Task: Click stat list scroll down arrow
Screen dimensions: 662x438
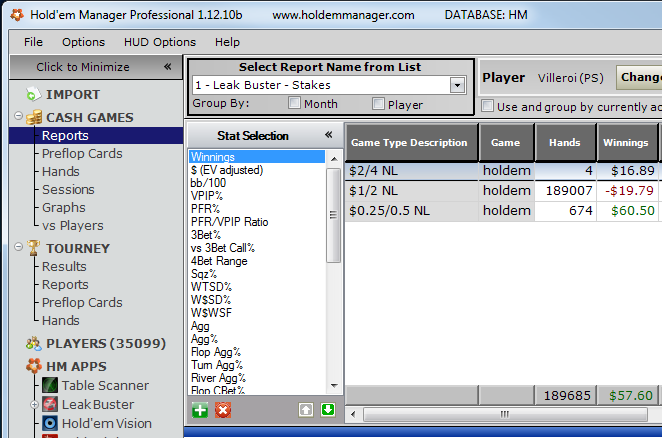Action: [334, 385]
